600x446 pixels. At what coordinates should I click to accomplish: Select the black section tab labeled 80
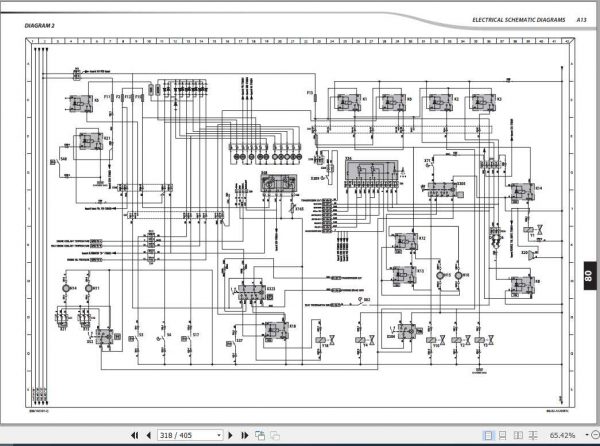pos(589,275)
